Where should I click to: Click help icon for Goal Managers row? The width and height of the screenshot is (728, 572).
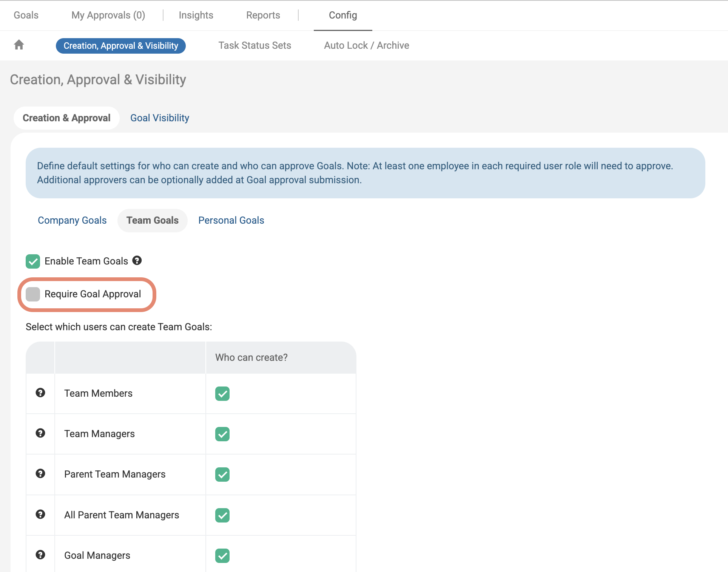coord(40,555)
